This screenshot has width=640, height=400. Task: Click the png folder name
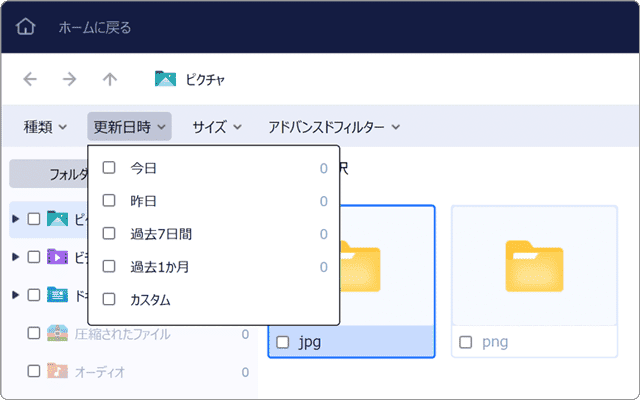(x=495, y=342)
